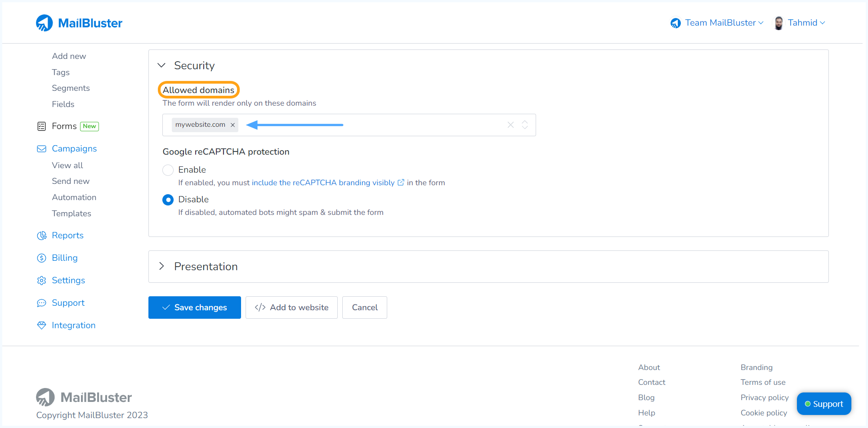Select the Disable reCAPTCHA option
The width and height of the screenshot is (868, 428).
[x=168, y=200]
